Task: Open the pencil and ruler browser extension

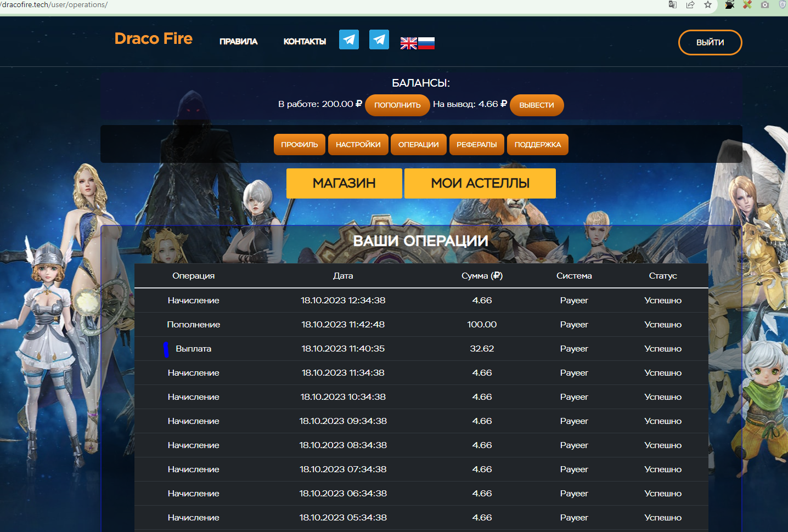Action: [747, 4]
